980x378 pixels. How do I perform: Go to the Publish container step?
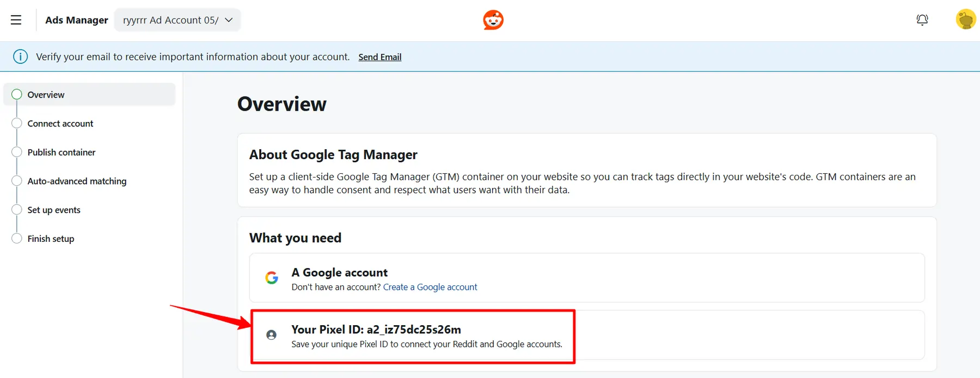pyautogui.click(x=62, y=153)
